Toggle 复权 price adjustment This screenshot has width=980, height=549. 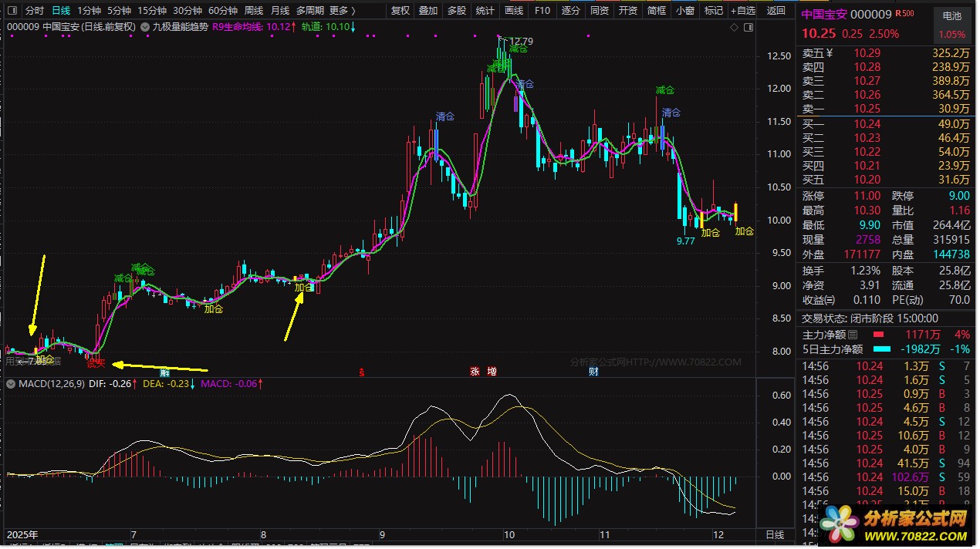point(400,11)
